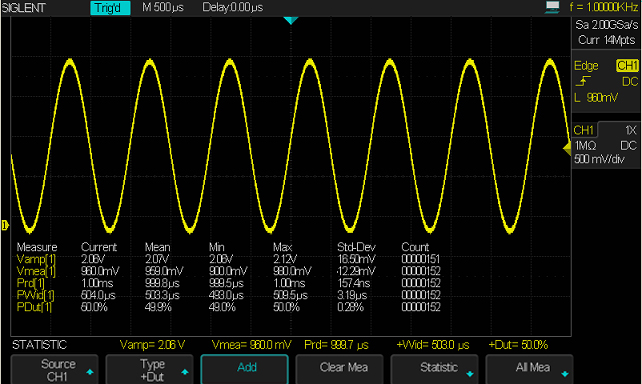Click the Trig'd status indicator
The height and width of the screenshot is (384, 642).
coord(110,8)
